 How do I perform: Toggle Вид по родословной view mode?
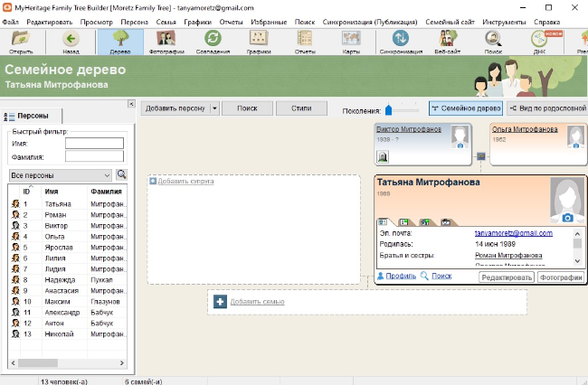click(547, 108)
